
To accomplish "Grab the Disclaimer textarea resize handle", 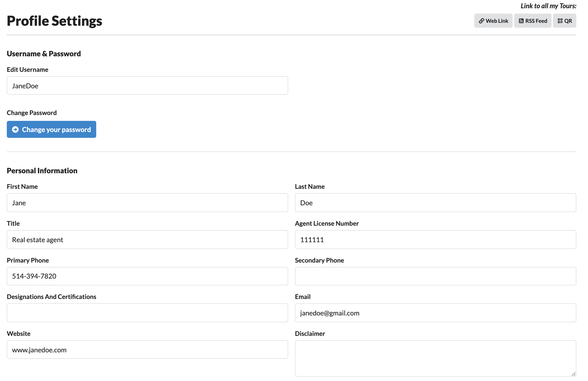I will point(573,374).
